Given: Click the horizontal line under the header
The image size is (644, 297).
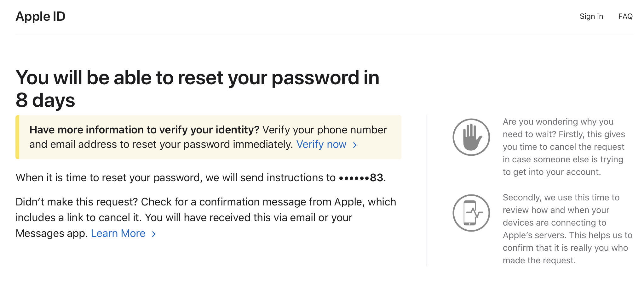Looking at the screenshot, I should coord(324,33).
